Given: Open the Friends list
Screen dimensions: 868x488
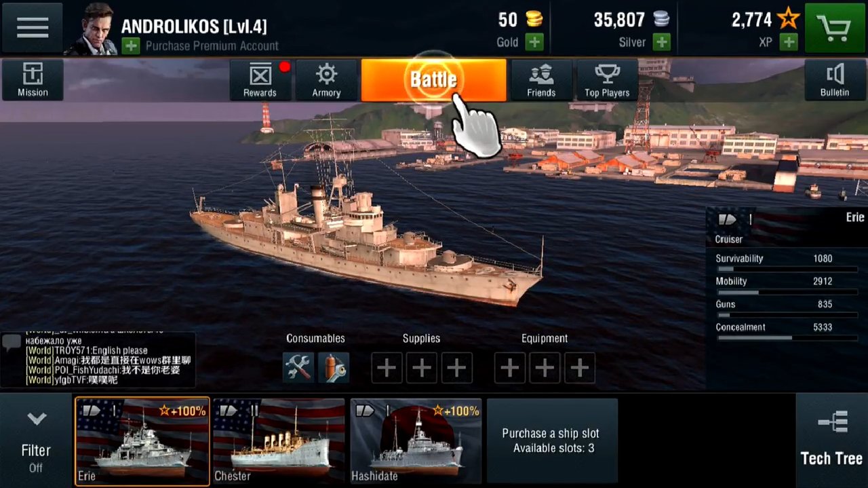Looking at the screenshot, I should [541, 80].
